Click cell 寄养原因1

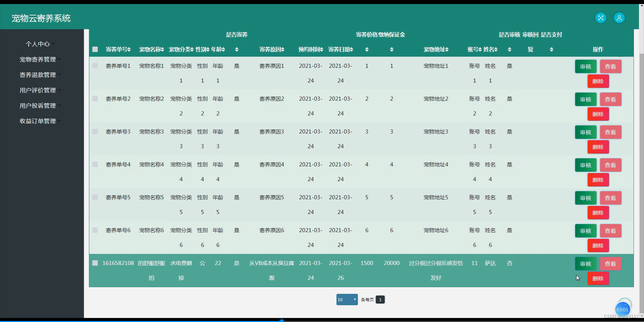point(272,66)
